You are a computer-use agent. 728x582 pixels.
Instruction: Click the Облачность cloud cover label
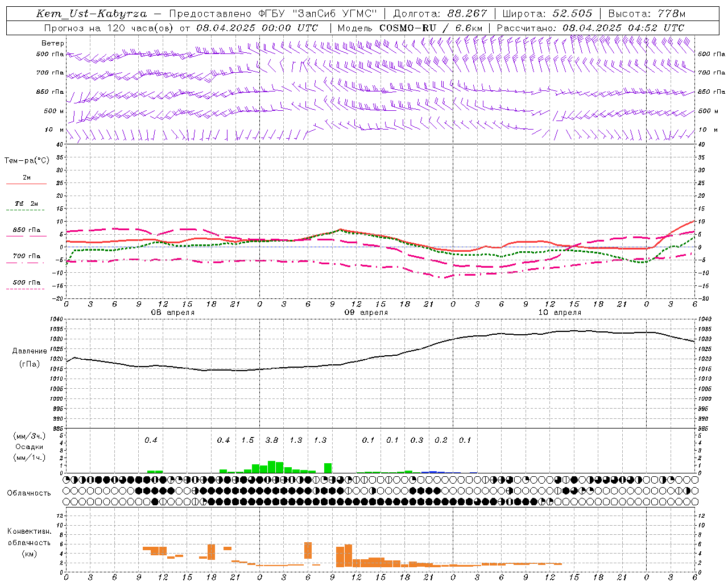(29, 493)
